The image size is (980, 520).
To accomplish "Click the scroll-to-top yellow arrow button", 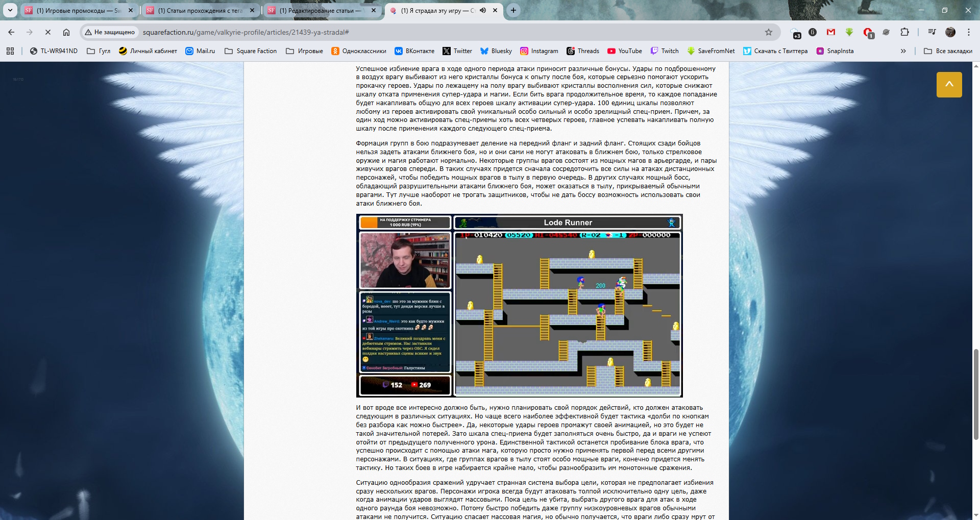I will [949, 85].
